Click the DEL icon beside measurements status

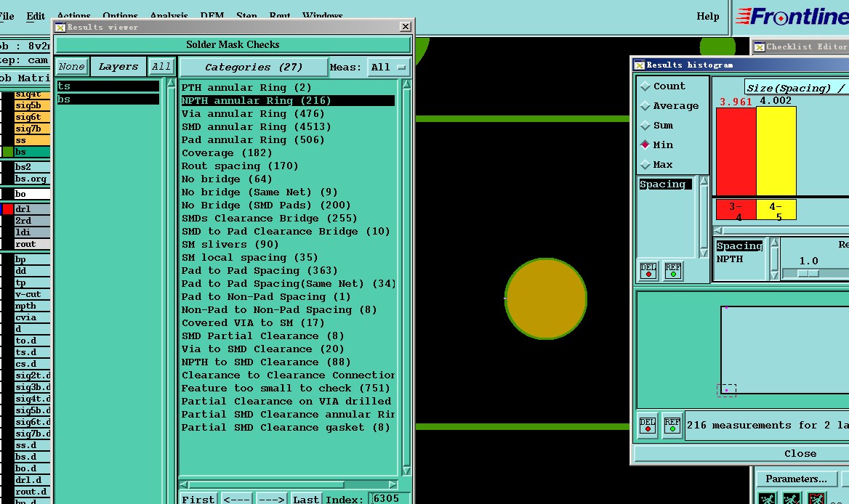pyautogui.click(x=648, y=425)
